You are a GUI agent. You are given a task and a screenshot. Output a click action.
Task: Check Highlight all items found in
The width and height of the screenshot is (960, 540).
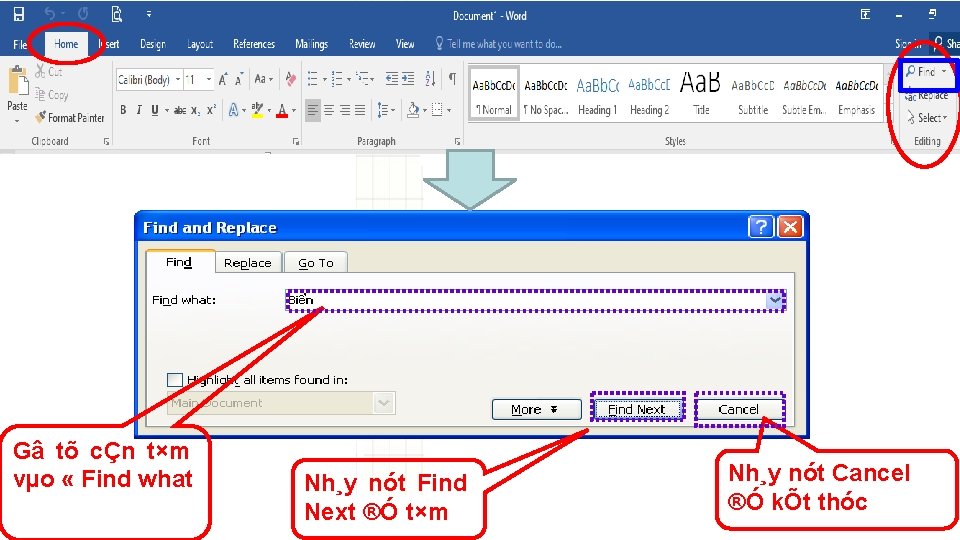(175, 380)
